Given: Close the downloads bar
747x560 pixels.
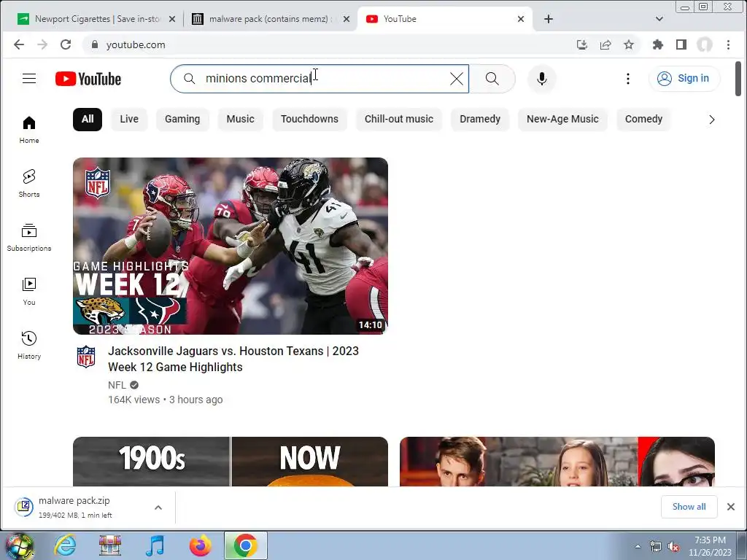Looking at the screenshot, I should [x=731, y=507].
